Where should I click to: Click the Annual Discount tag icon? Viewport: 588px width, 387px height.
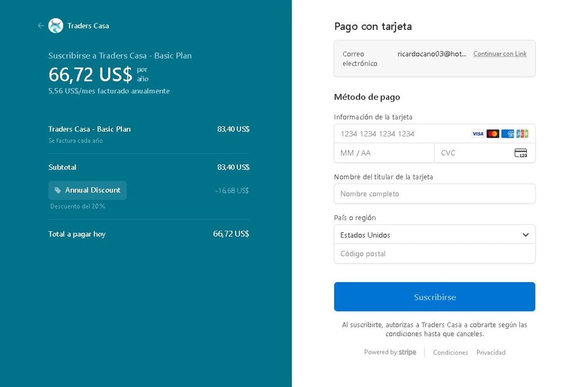coord(58,190)
